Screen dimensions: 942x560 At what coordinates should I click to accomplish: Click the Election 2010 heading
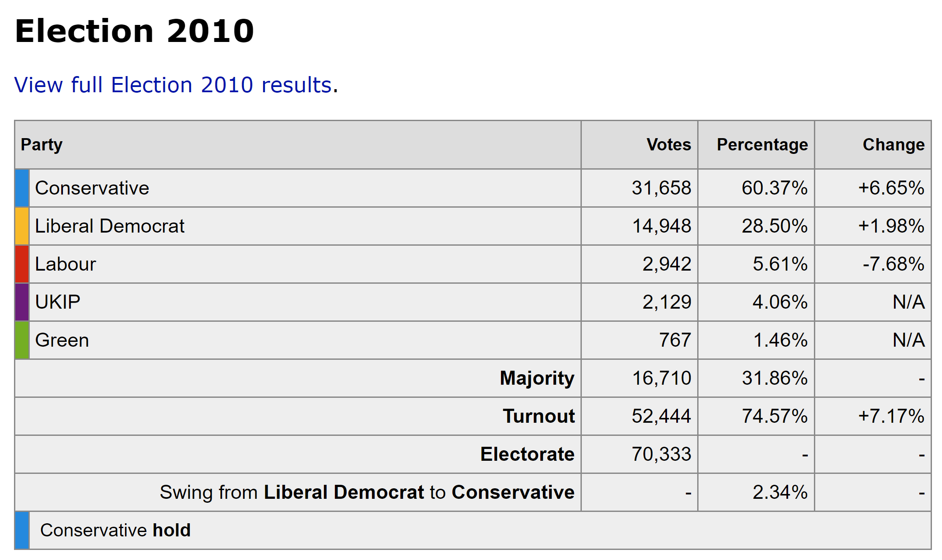coord(135,31)
